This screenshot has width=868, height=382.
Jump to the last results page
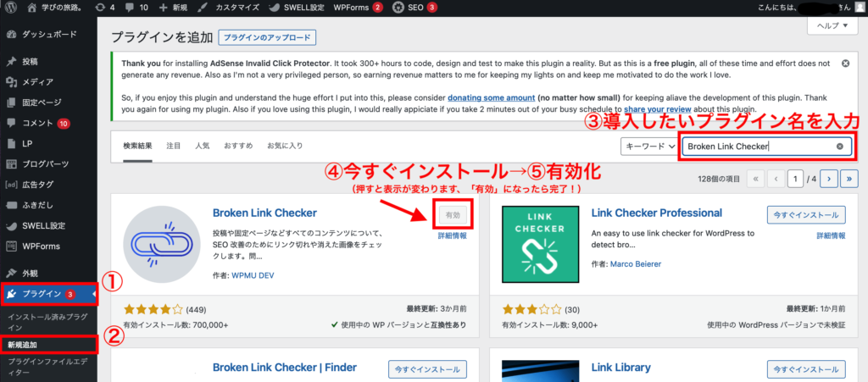(849, 179)
